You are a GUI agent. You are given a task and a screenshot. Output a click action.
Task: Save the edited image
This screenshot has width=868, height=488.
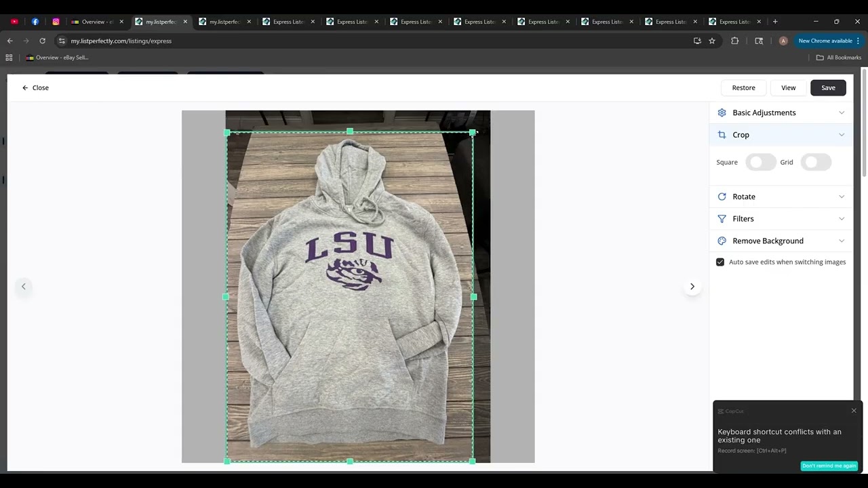(x=829, y=87)
